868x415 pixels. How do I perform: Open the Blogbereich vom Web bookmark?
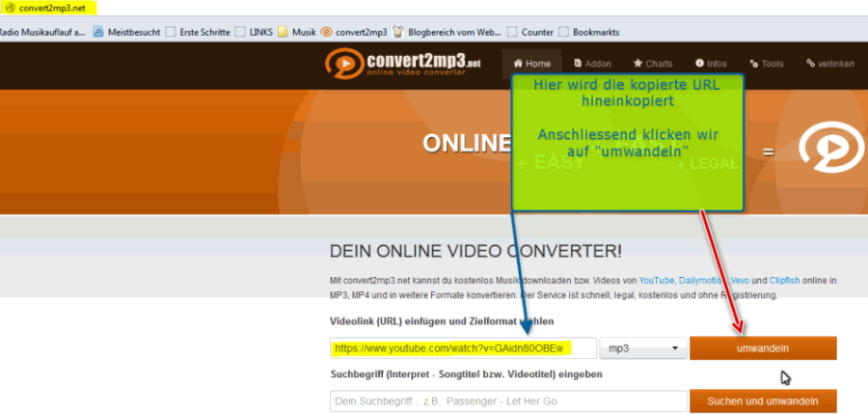(447, 32)
